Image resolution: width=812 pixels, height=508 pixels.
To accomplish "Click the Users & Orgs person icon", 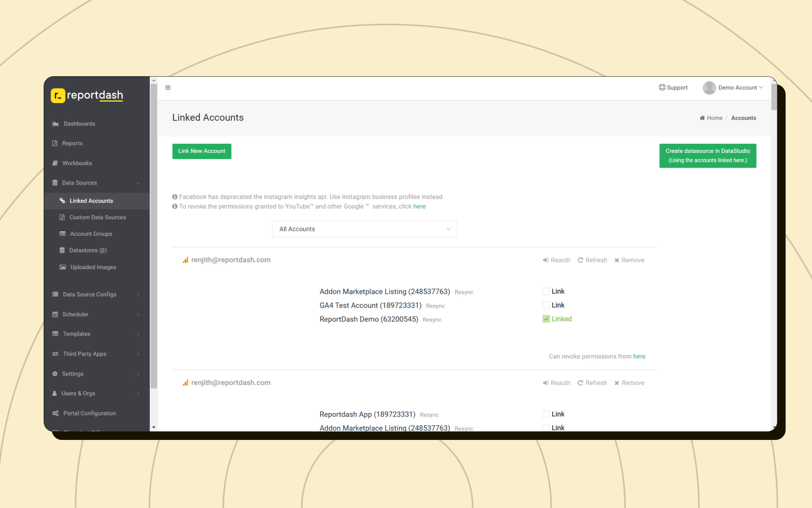I will (54, 394).
